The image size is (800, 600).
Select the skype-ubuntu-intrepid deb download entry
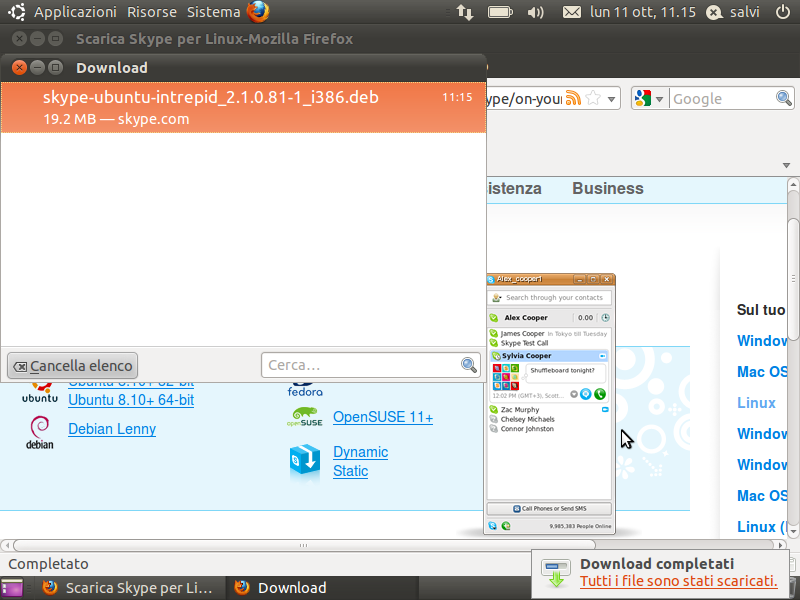(243, 108)
